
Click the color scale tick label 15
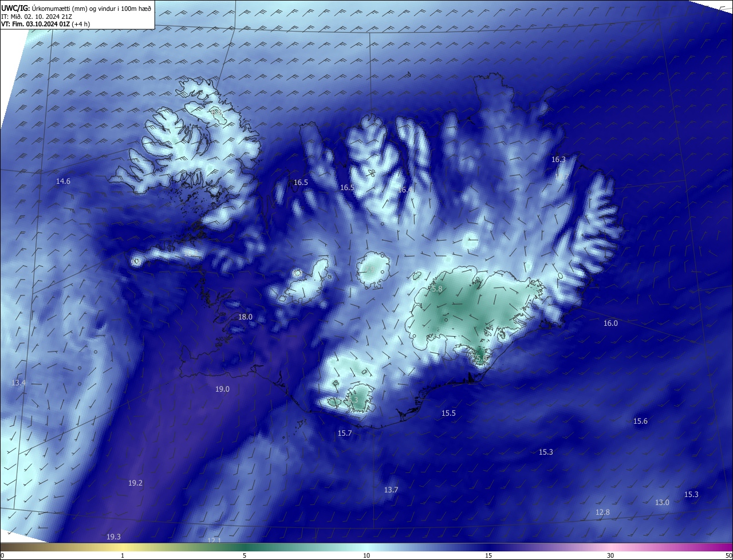(488, 555)
